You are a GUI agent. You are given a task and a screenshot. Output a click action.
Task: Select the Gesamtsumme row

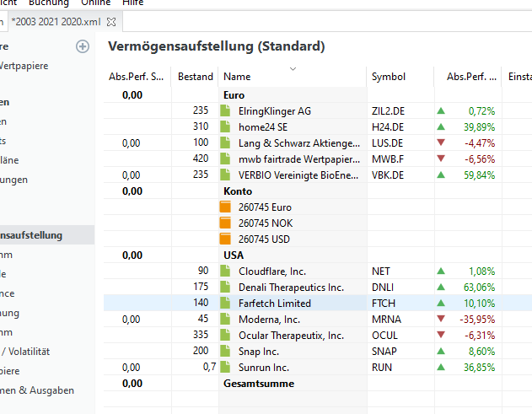point(318,384)
